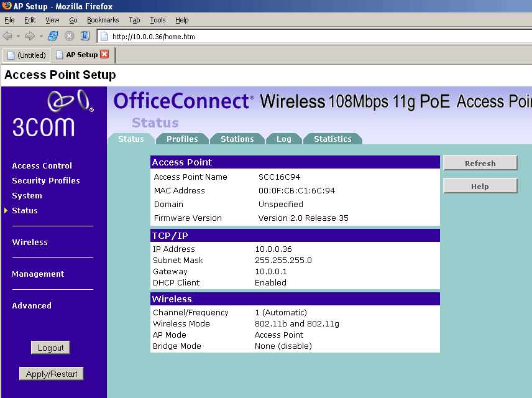Open the Tab menu
This screenshot has width=532, height=398.
pos(134,20)
